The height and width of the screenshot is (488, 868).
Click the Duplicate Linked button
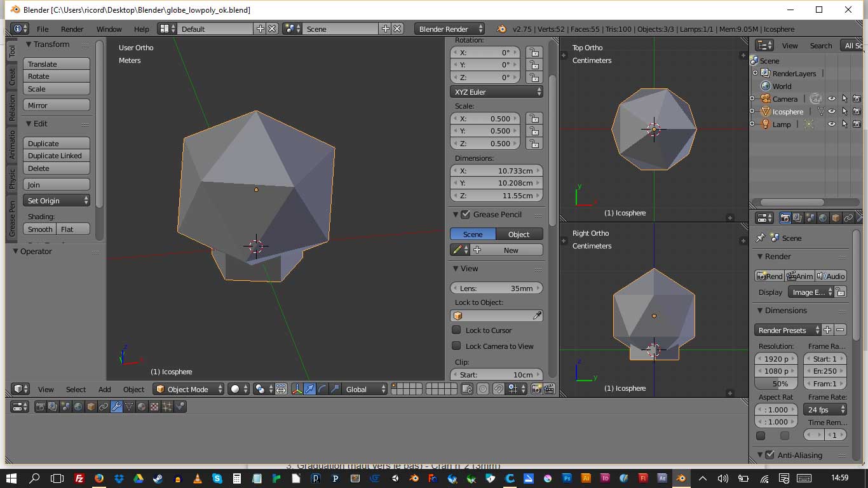pyautogui.click(x=57, y=156)
